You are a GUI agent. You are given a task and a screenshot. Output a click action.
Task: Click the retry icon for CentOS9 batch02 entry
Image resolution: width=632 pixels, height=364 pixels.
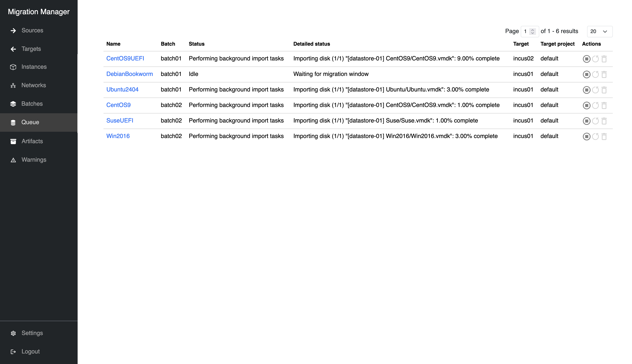pyautogui.click(x=595, y=106)
